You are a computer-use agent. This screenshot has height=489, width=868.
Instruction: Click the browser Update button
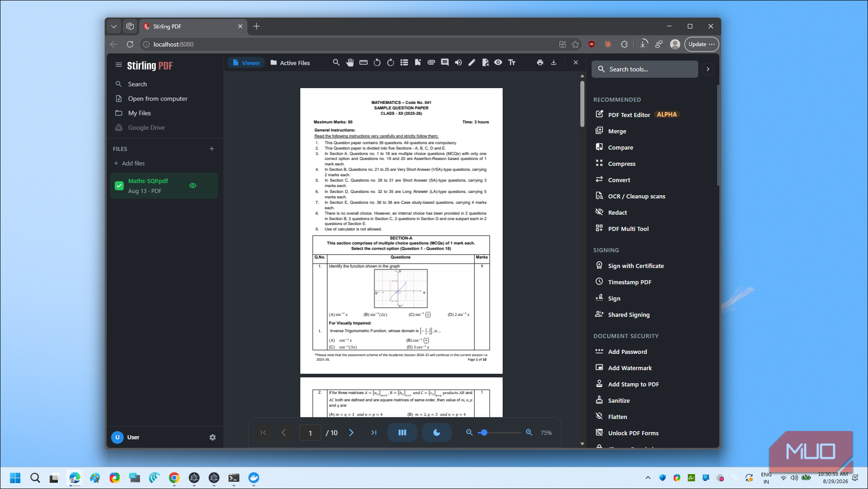tap(701, 44)
